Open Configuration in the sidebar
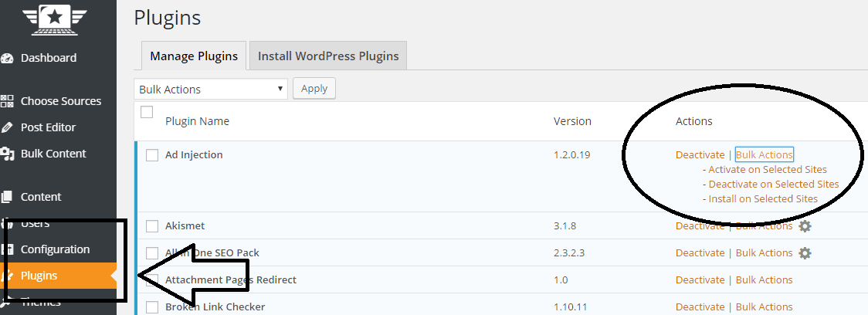This screenshot has width=868, height=315. coord(55,249)
